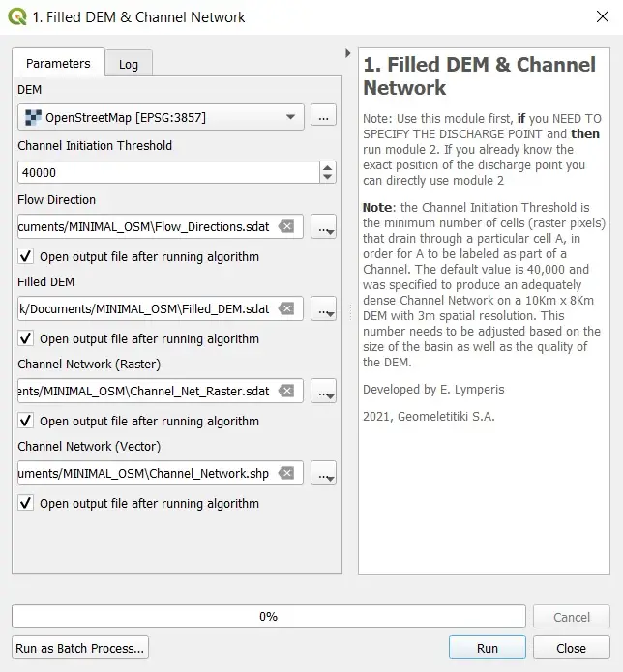Increase the Channel Initiation Threshold value

[x=328, y=167]
